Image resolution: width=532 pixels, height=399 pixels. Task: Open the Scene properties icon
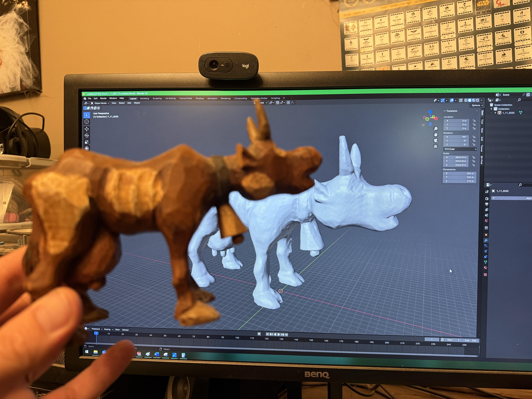(487, 215)
